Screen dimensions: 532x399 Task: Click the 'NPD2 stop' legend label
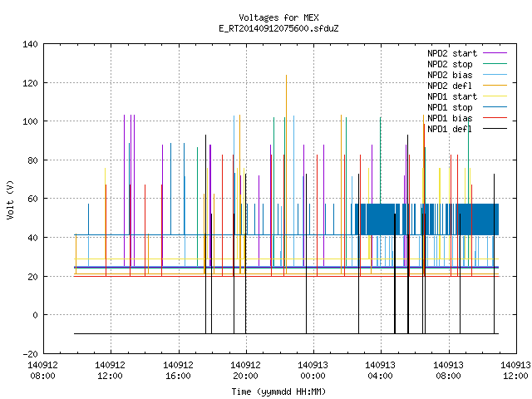tap(450, 64)
